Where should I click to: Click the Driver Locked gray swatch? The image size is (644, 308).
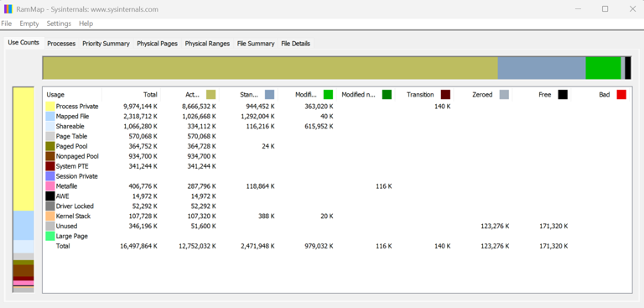click(x=50, y=206)
